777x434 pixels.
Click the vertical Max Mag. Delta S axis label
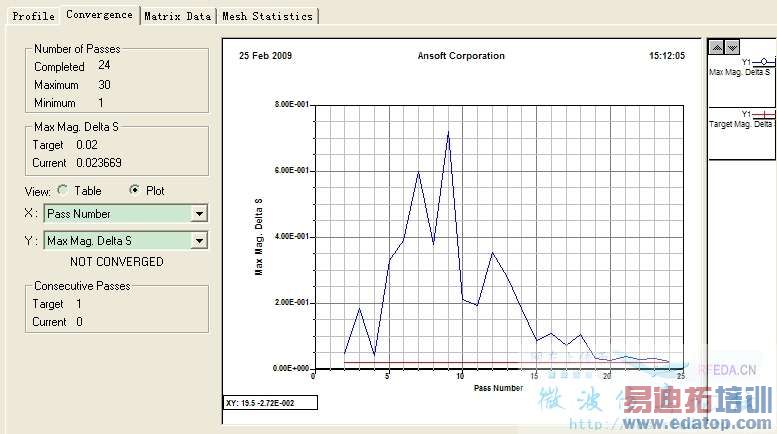(x=259, y=237)
